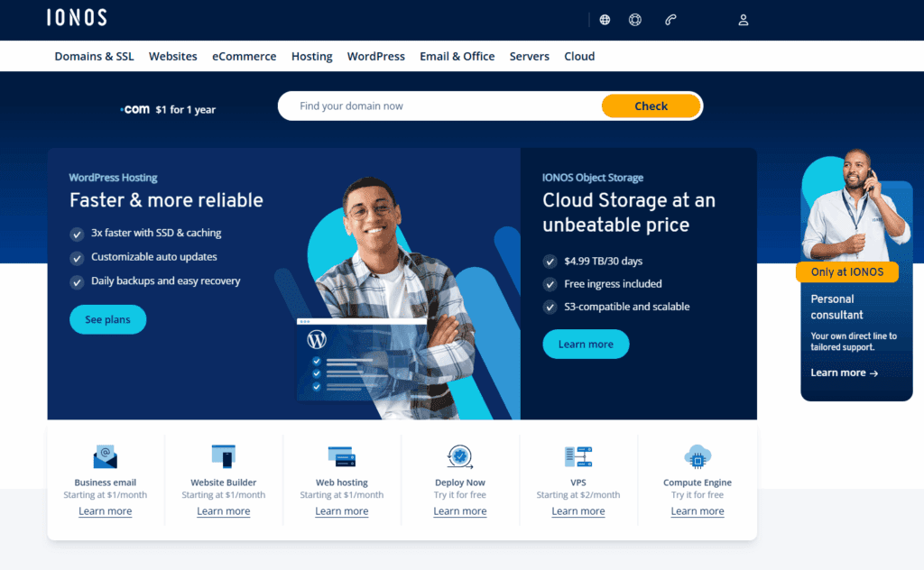Viewport: 924px width, 570px height.
Task: Click the Website Builder icon
Action: (x=224, y=456)
